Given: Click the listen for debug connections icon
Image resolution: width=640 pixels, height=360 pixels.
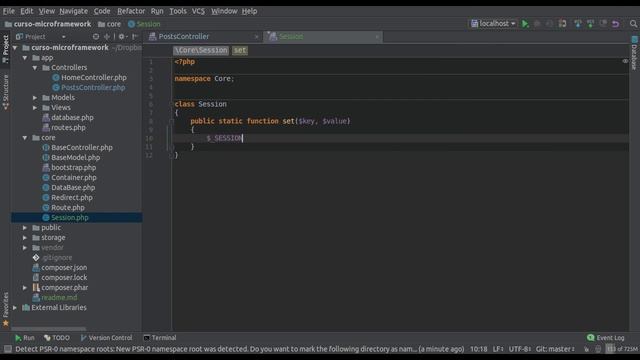Looking at the screenshot, I should pos(562,24).
